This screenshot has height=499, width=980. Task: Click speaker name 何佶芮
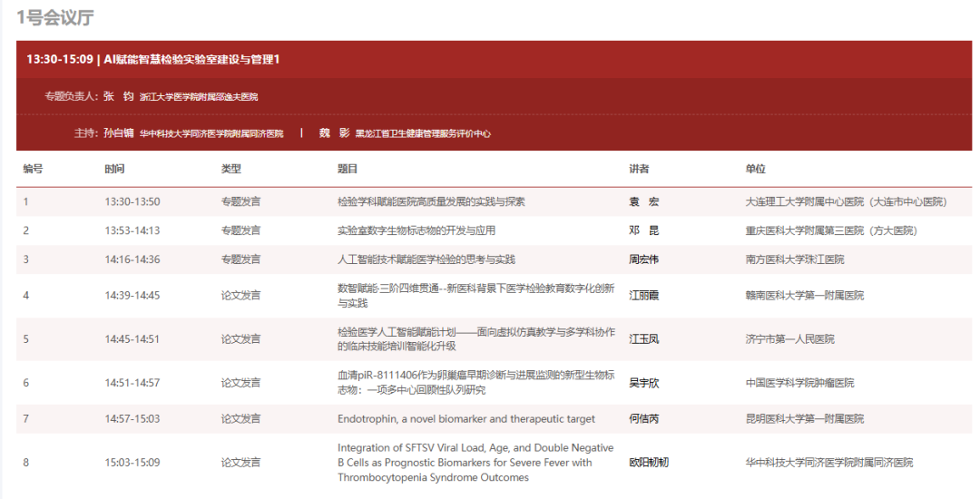pos(643,419)
